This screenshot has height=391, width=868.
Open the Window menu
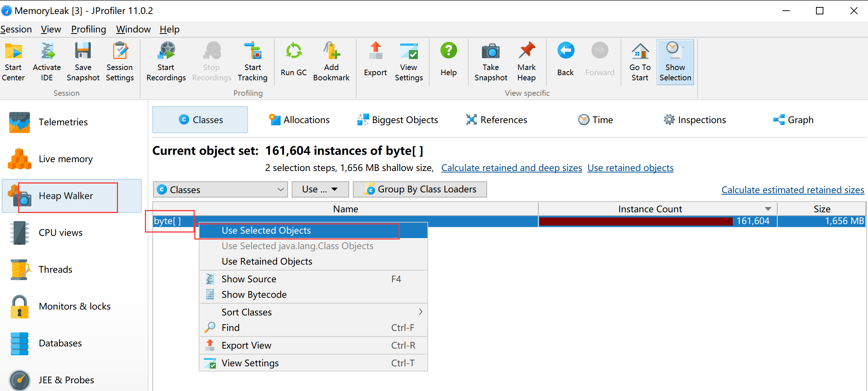click(x=133, y=29)
